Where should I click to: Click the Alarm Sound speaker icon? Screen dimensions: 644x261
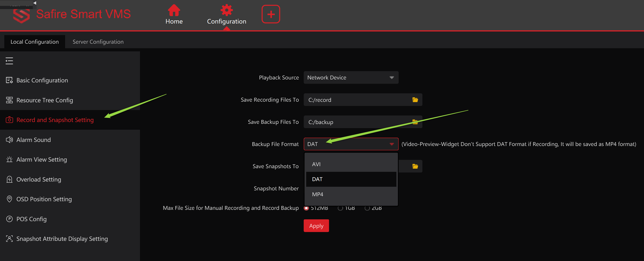9,140
